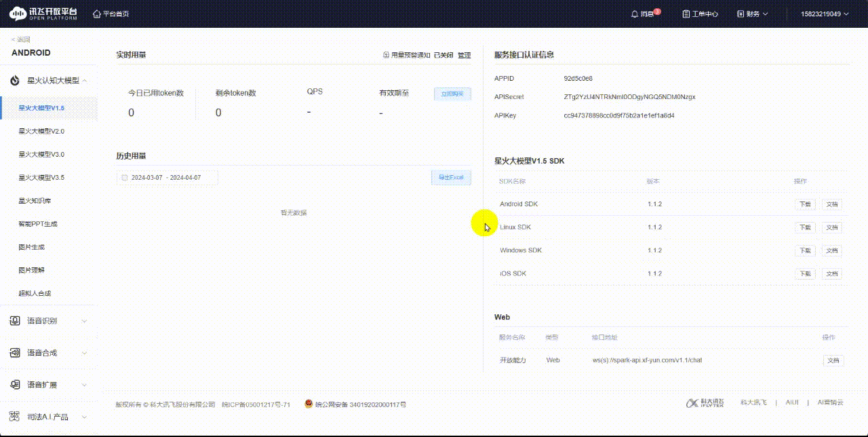Click the 语音合成 speaker icon
This screenshot has height=437, width=868.
point(15,353)
